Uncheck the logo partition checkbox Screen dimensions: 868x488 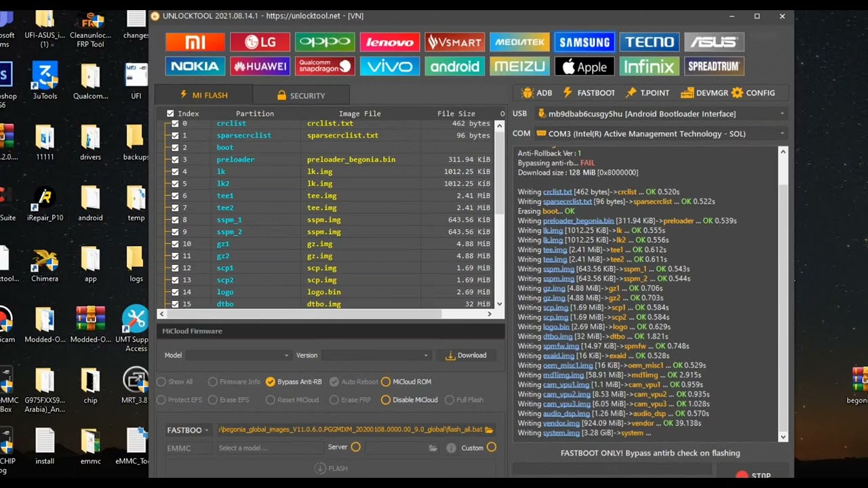[x=175, y=292]
